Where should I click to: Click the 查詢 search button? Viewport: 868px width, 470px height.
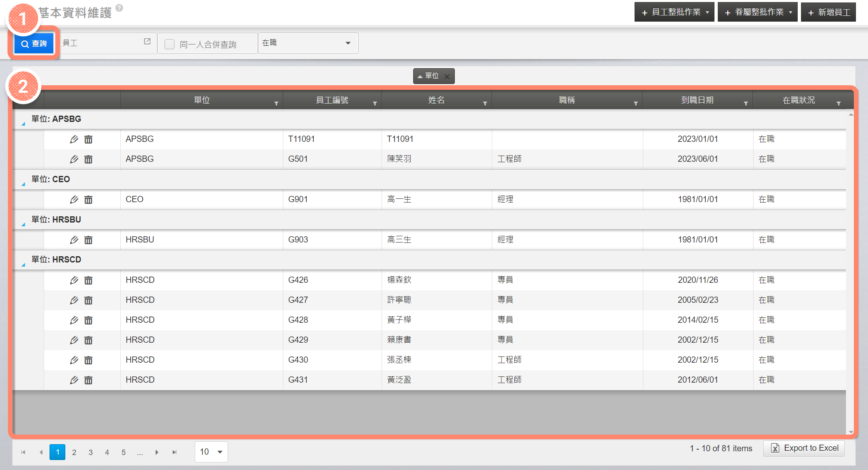point(34,44)
